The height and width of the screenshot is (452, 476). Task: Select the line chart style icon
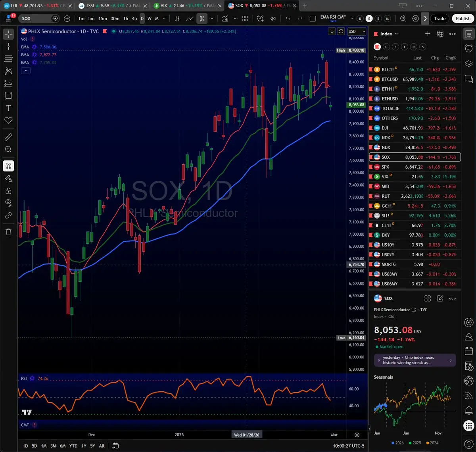(x=190, y=19)
